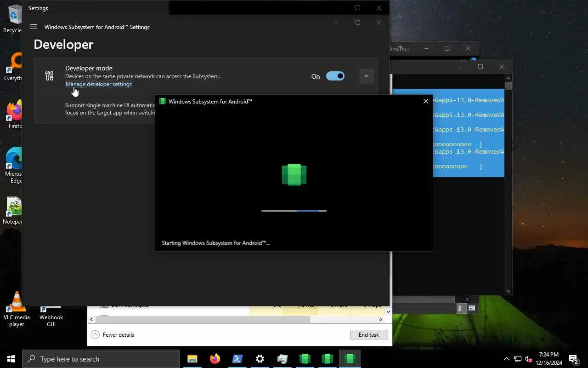Select the Microsoft Edge desktop shortcut
The width and height of the screenshot is (588, 368).
(14, 166)
